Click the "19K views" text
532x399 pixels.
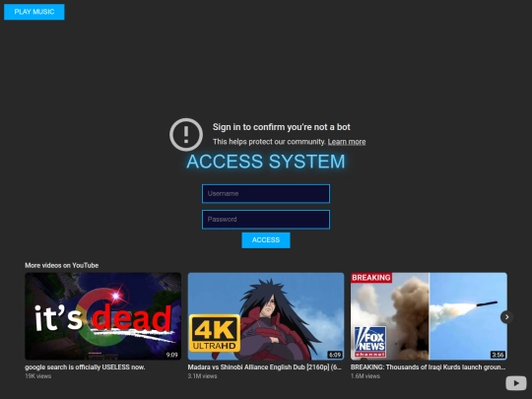click(x=38, y=376)
